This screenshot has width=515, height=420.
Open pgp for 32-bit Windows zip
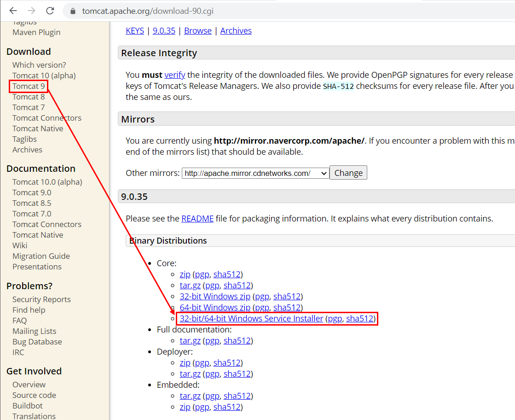point(262,297)
